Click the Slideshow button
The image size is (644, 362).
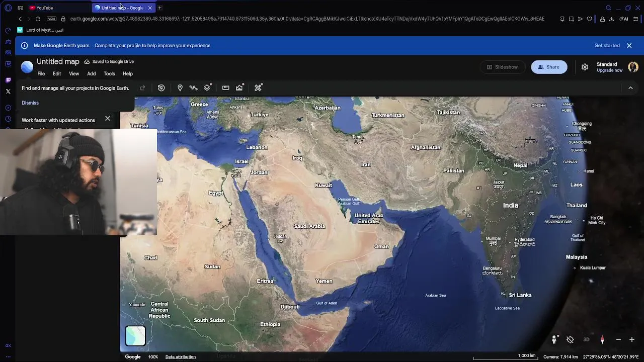[502, 67]
